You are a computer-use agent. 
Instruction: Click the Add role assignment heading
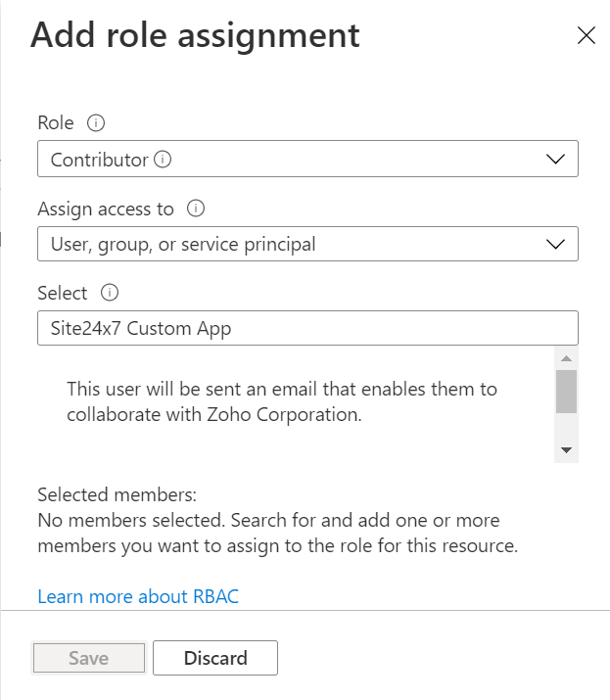(x=196, y=36)
